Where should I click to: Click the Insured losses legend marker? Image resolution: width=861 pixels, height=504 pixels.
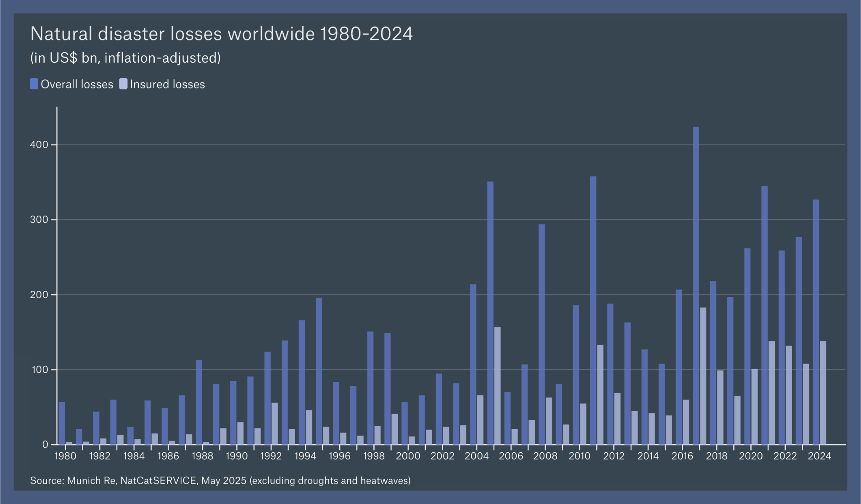pyautogui.click(x=124, y=84)
